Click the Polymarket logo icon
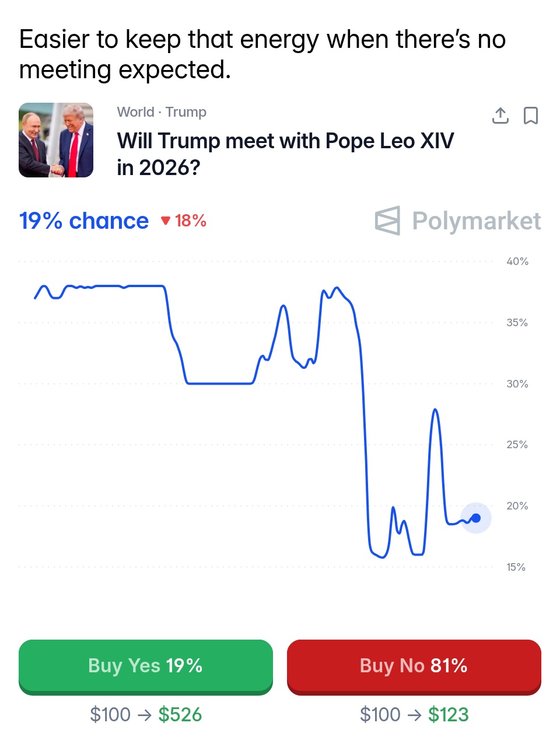This screenshot has height=747, width=560. [387, 221]
